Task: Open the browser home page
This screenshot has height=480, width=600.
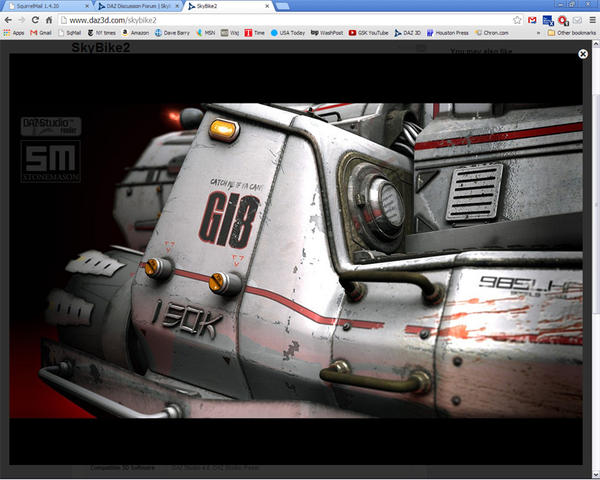Action: pos(49,20)
